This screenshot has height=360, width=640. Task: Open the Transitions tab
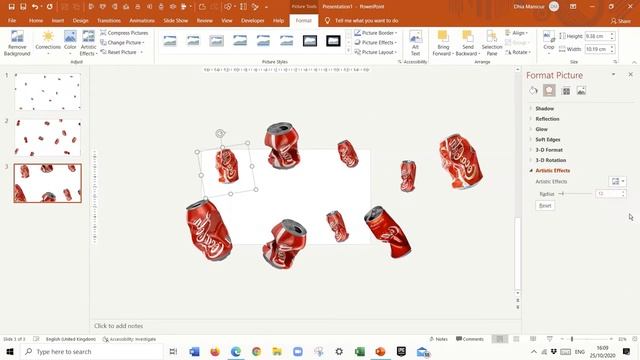tap(109, 20)
